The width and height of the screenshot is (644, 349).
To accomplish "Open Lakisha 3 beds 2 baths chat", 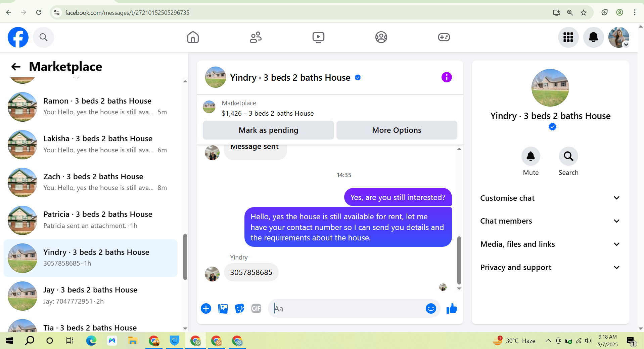I will pos(91,145).
